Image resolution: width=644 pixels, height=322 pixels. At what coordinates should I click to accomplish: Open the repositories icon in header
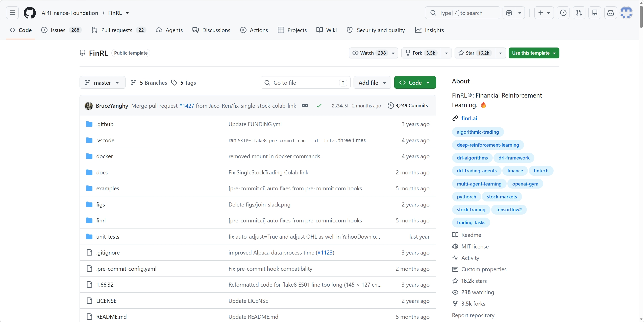(595, 13)
